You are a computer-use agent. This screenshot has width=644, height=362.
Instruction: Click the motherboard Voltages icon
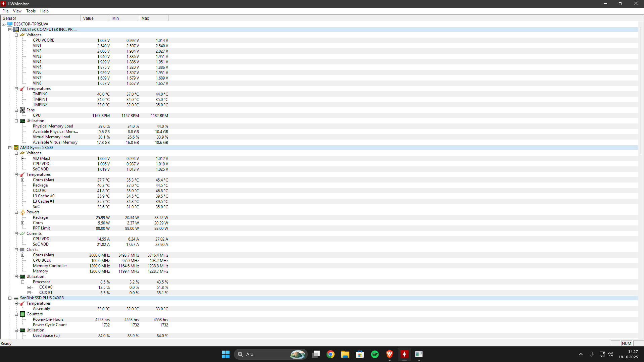(22, 35)
